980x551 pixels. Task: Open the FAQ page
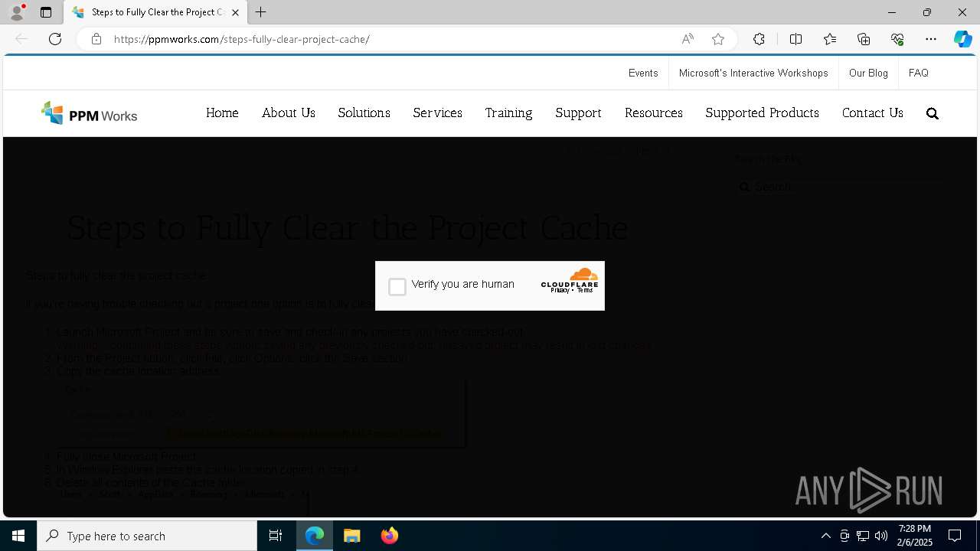click(x=919, y=73)
